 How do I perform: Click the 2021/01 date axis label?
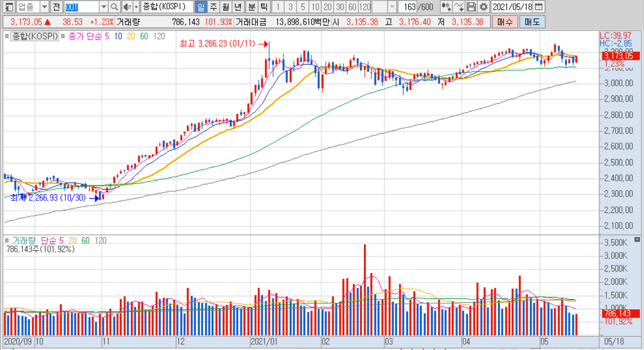click(265, 341)
